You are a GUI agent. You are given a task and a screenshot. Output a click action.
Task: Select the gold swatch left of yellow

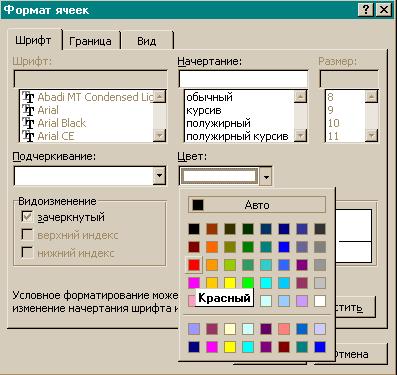pyautogui.click(x=212, y=283)
